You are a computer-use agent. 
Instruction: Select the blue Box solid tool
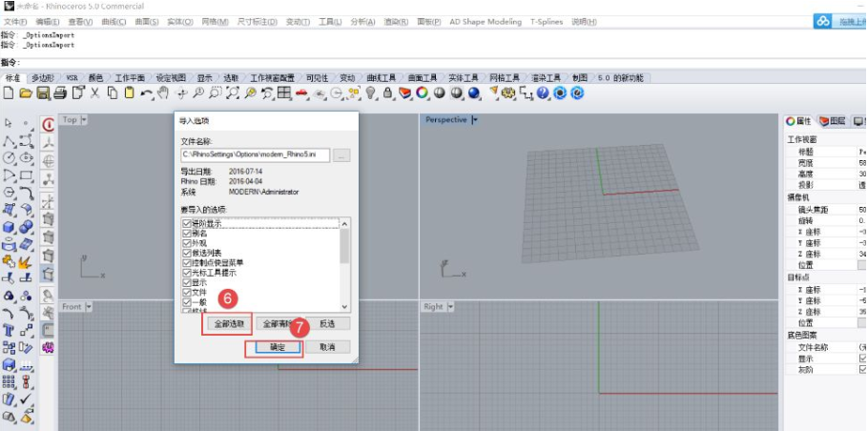click(9, 227)
